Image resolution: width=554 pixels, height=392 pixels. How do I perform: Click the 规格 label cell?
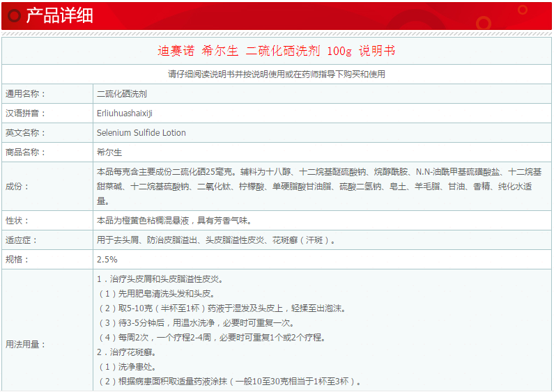coord(47,260)
